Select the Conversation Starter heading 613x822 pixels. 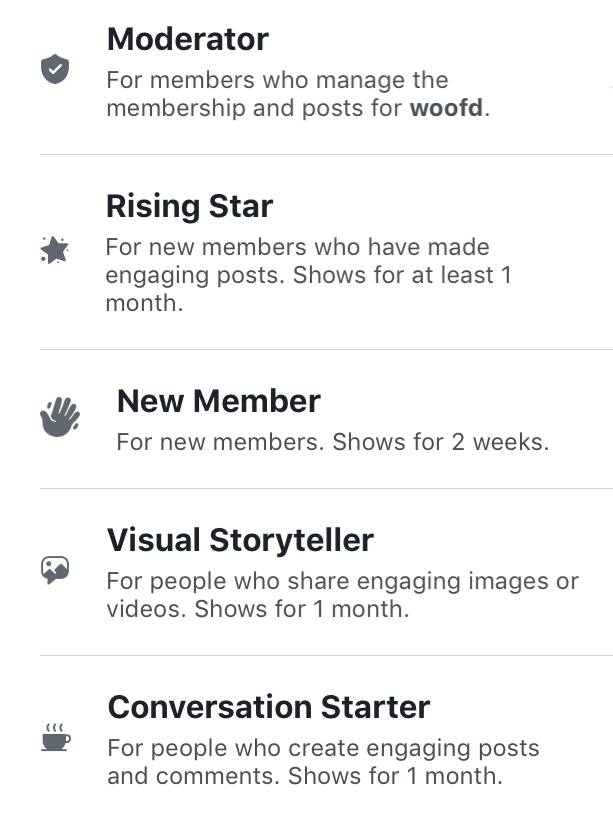(268, 708)
